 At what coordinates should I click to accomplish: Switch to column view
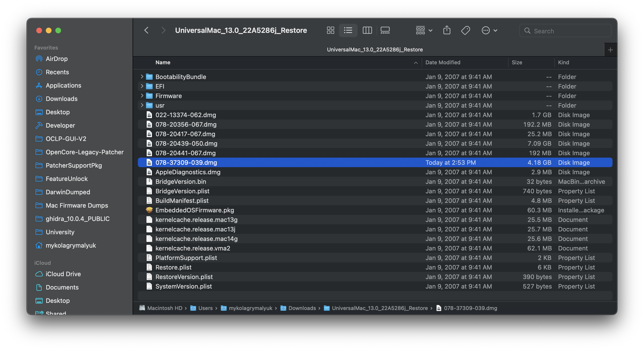(x=367, y=30)
